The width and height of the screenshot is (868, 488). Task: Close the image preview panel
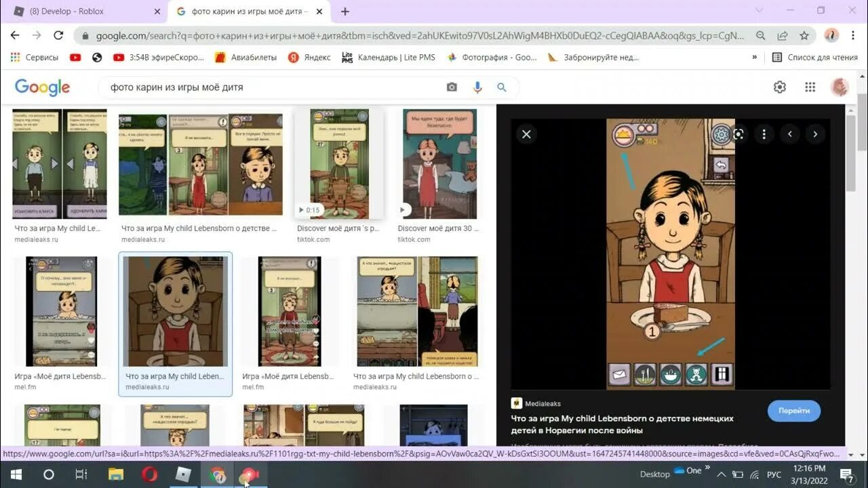tap(526, 134)
